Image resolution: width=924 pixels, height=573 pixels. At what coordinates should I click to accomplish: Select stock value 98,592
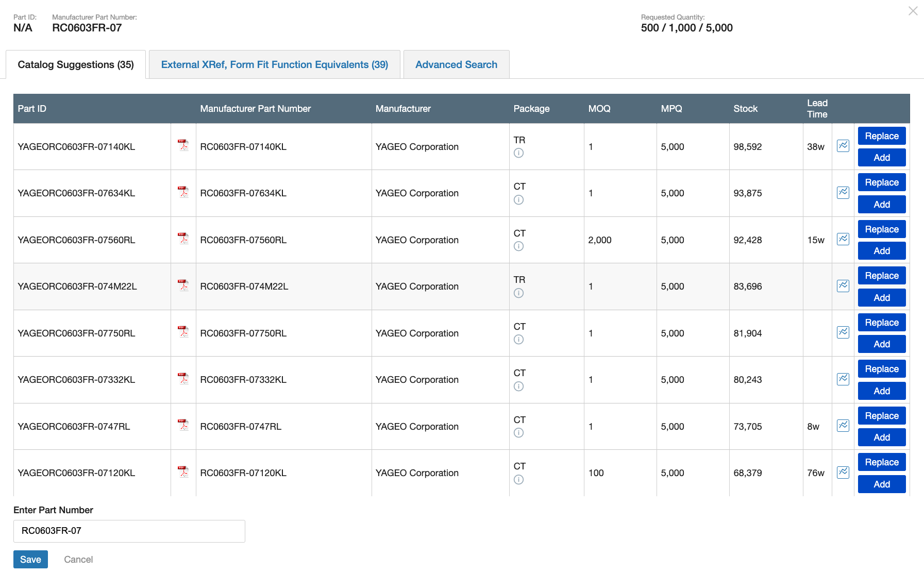point(747,147)
